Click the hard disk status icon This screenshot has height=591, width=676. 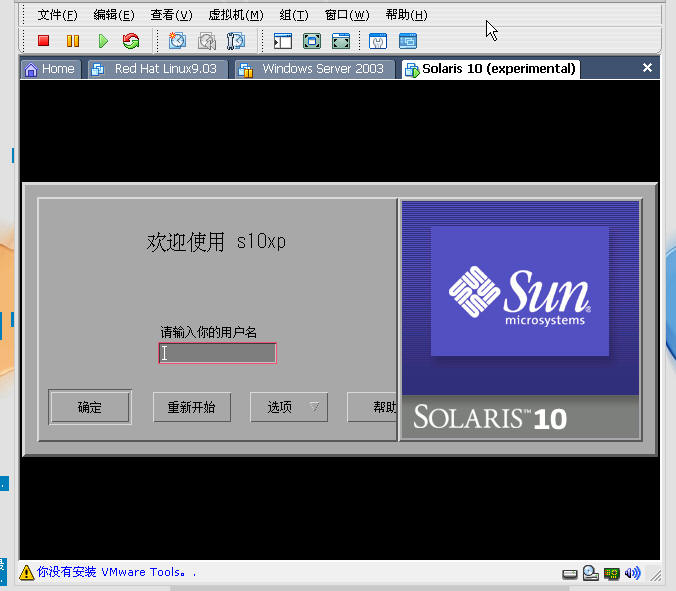pyautogui.click(x=570, y=574)
